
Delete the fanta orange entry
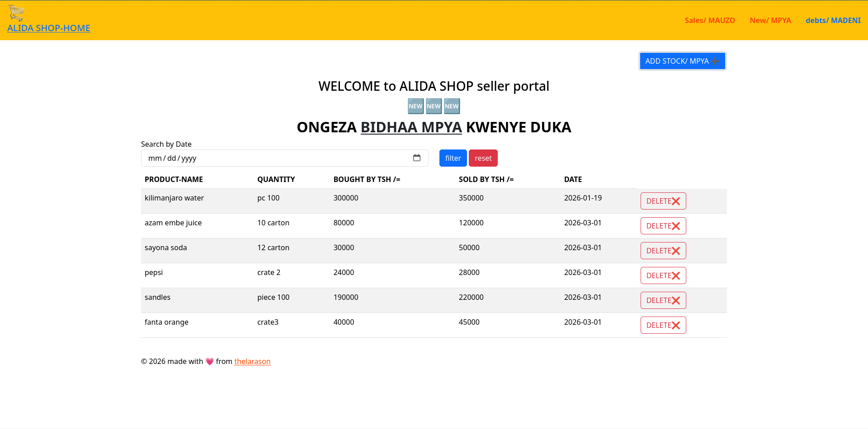[x=663, y=325]
